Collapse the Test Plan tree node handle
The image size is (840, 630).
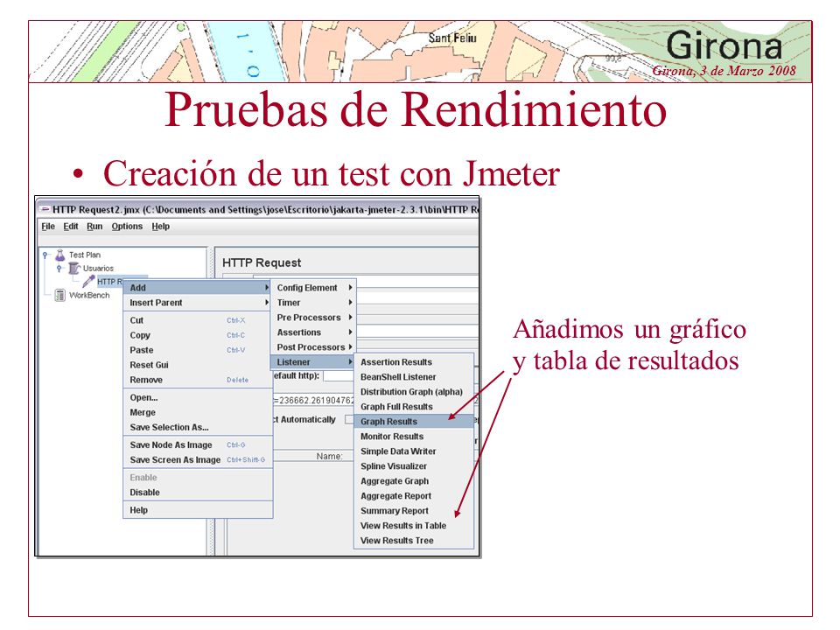[x=45, y=255]
